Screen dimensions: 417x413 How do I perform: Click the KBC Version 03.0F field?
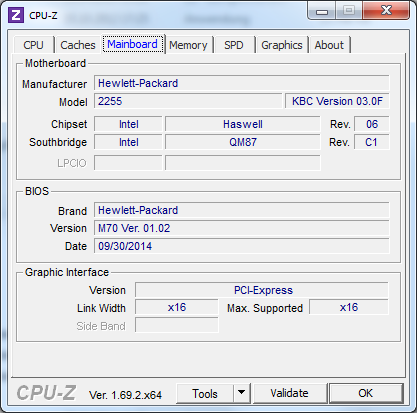coord(337,101)
